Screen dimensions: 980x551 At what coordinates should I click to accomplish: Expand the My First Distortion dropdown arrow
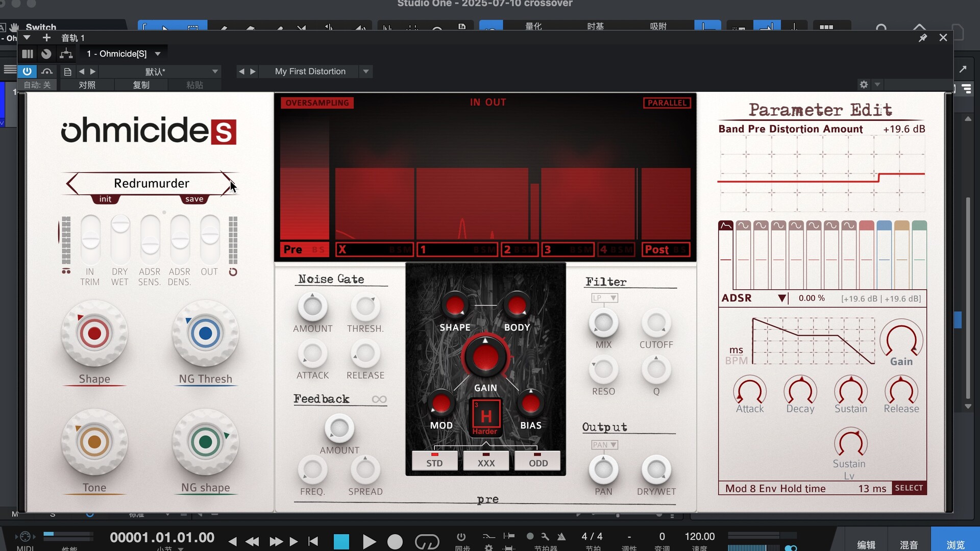tap(365, 71)
